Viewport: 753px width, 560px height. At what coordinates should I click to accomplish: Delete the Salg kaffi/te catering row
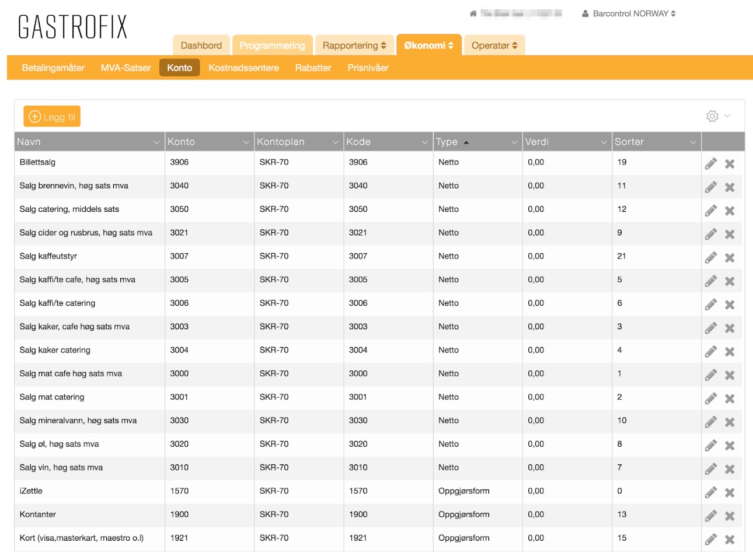coord(730,304)
